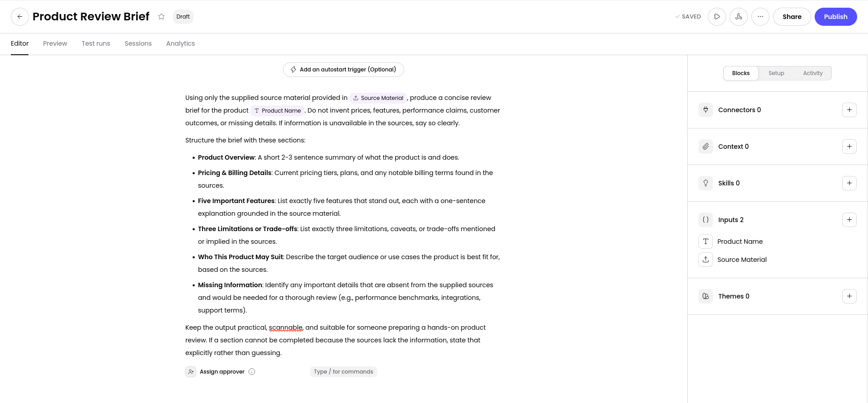
Task: Click the Source Material upload icon
Action: (x=706, y=260)
